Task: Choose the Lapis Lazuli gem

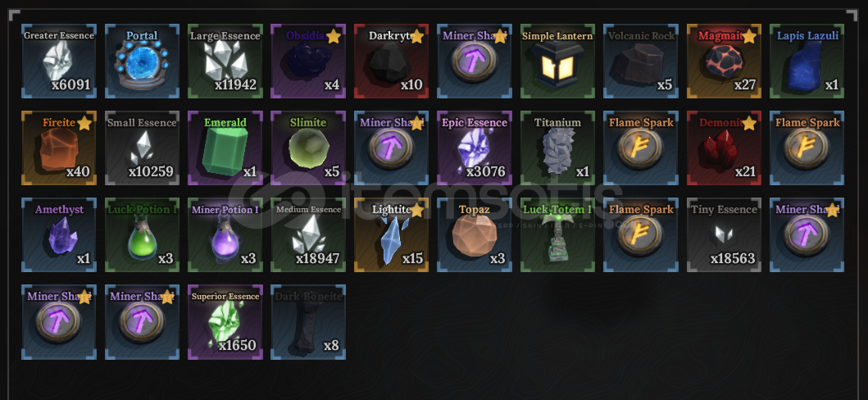Action: (807, 61)
